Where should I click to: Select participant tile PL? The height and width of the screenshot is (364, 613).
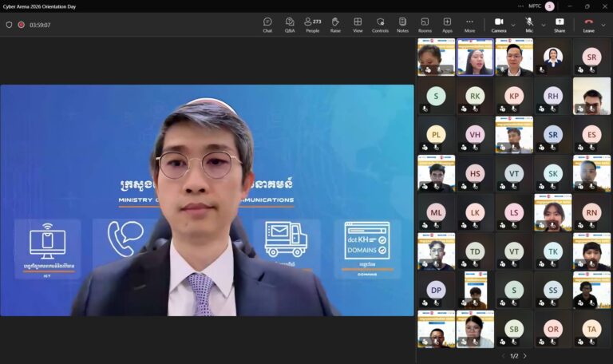436,134
